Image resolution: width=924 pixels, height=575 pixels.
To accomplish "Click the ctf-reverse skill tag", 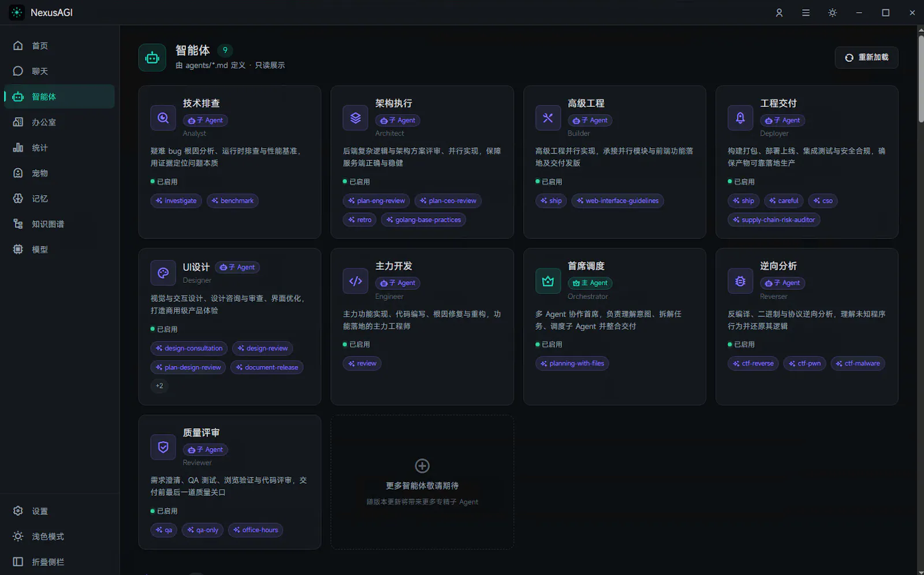I will pyautogui.click(x=753, y=364).
